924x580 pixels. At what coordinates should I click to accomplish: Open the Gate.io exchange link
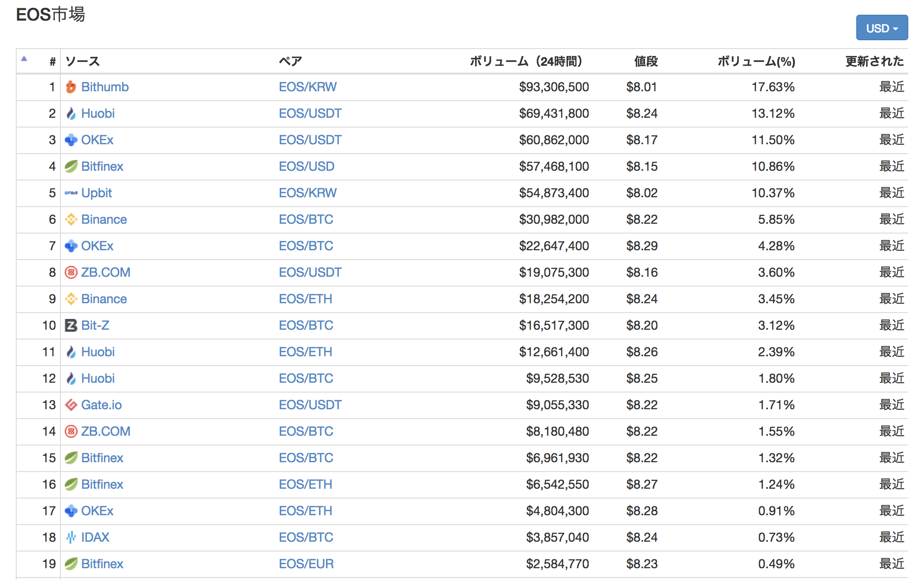pyautogui.click(x=102, y=405)
